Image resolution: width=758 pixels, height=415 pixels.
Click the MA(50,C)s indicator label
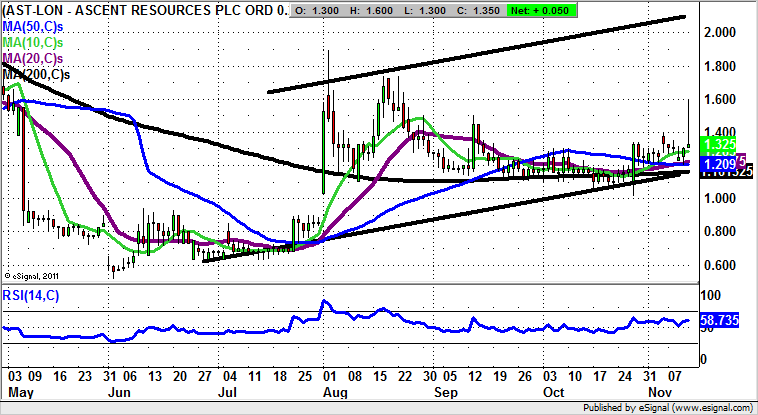click(36, 25)
